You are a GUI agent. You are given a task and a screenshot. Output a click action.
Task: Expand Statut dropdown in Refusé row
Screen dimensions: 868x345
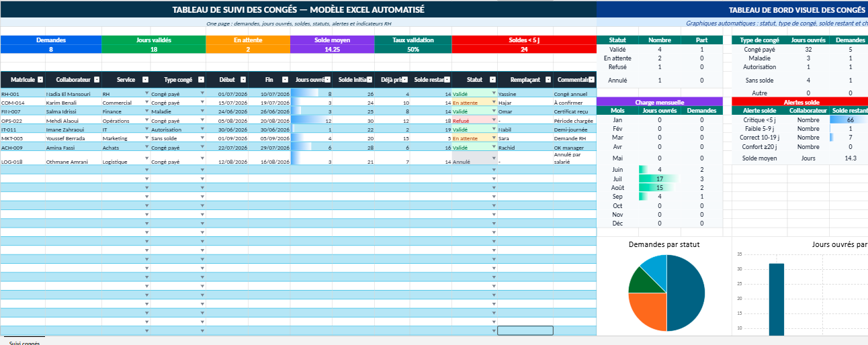(x=494, y=119)
